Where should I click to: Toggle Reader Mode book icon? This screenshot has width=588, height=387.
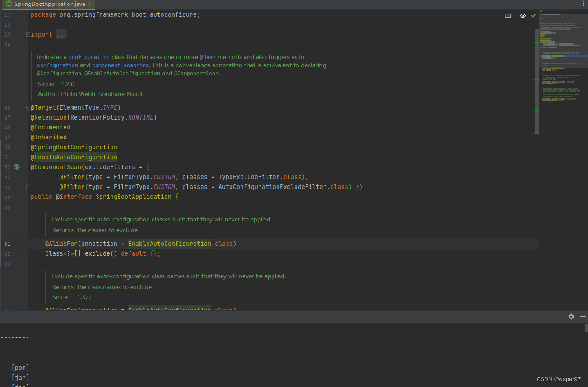(508, 16)
